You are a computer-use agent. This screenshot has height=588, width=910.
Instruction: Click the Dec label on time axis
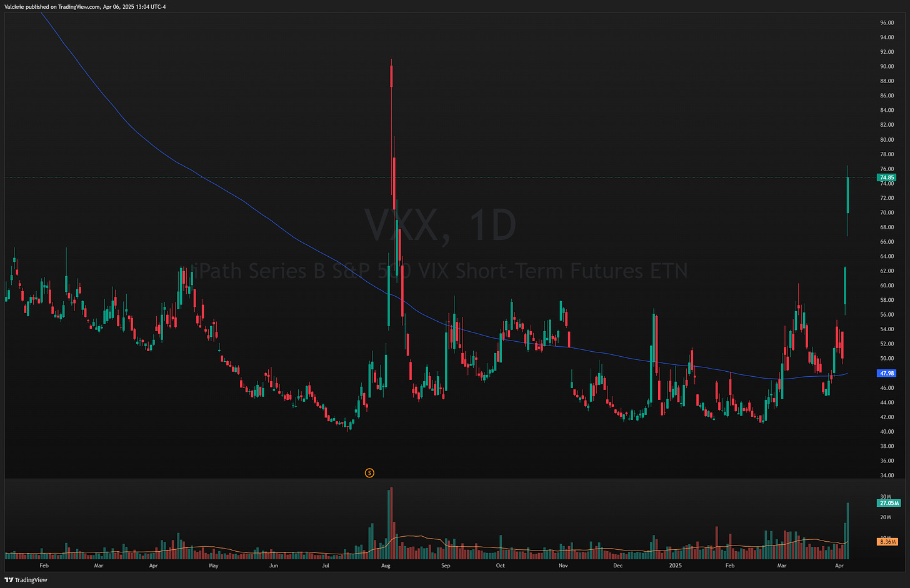coord(617,566)
